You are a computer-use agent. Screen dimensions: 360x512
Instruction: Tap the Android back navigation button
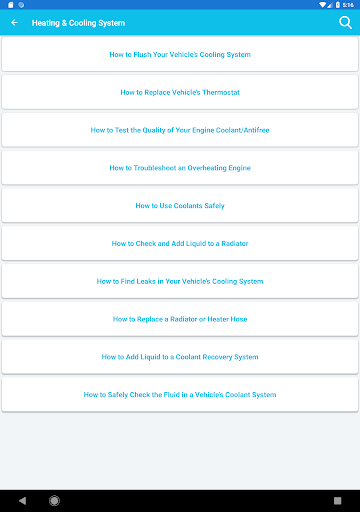(x=22, y=500)
